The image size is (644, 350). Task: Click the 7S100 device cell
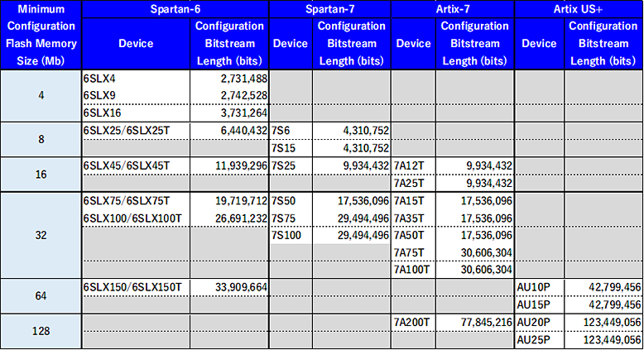point(291,236)
